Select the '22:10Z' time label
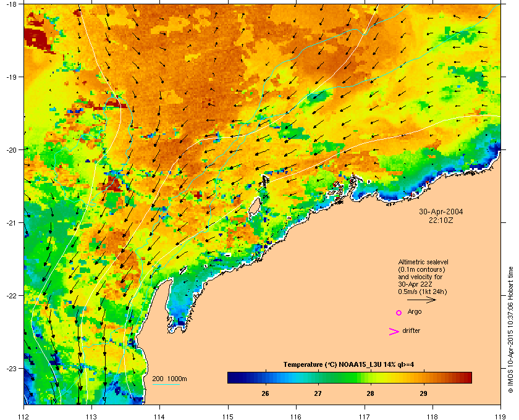Image resolution: width=519 pixels, height=420 pixels. 441,220
